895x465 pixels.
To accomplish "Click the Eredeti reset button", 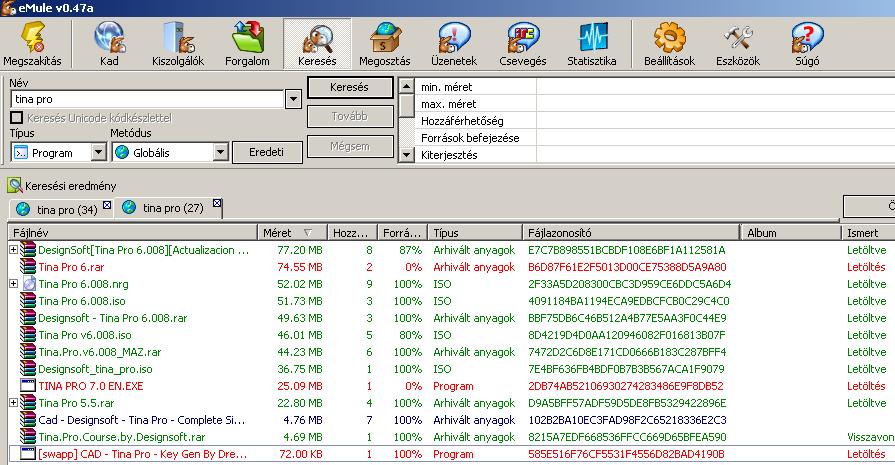I will [267, 152].
